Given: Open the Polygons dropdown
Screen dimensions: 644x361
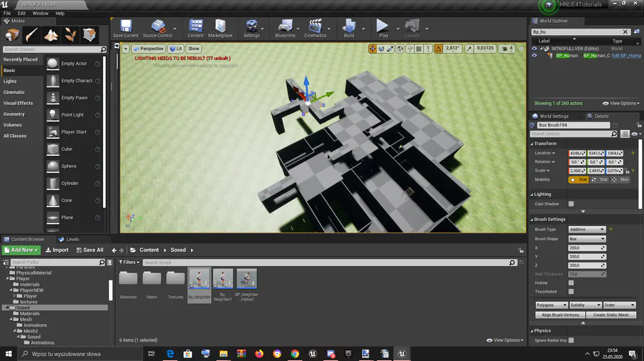Looking at the screenshot, I should pyautogui.click(x=552, y=305).
